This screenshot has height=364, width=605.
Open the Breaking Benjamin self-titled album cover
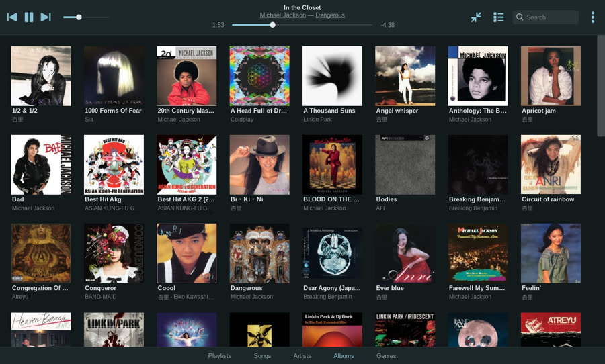pos(478,165)
